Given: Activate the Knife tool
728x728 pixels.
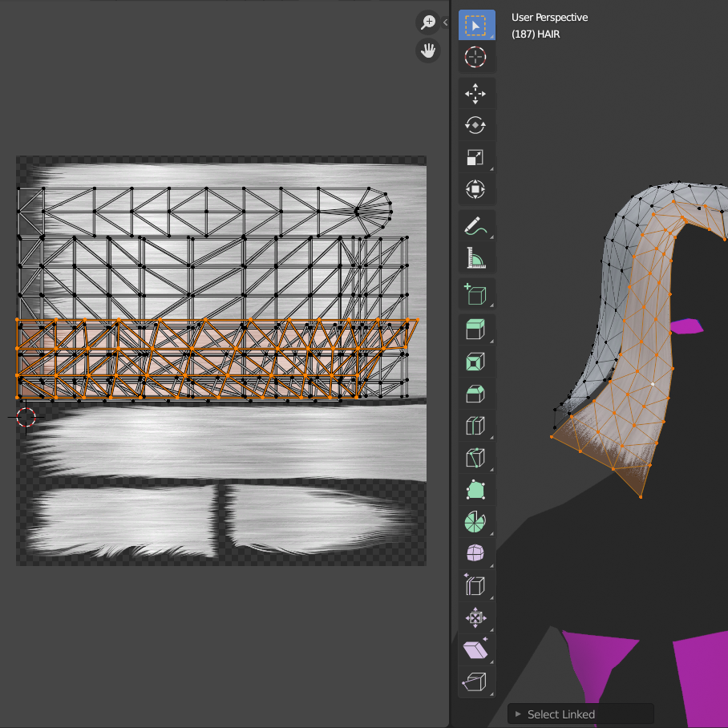Looking at the screenshot, I should (476, 457).
